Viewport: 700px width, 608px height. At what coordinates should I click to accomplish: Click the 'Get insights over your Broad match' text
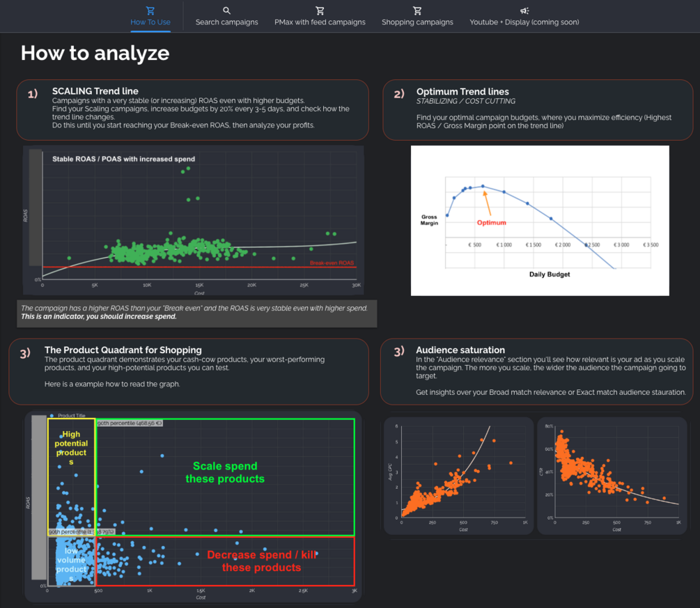tap(550, 392)
